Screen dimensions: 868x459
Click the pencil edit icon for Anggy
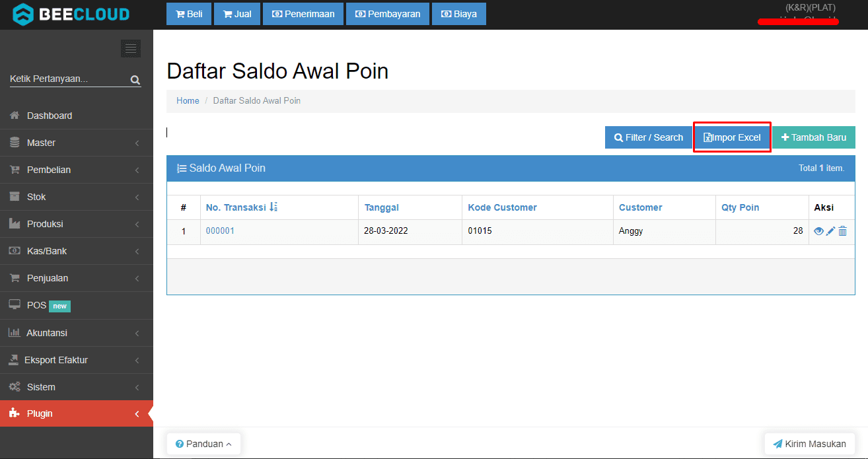(x=831, y=231)
